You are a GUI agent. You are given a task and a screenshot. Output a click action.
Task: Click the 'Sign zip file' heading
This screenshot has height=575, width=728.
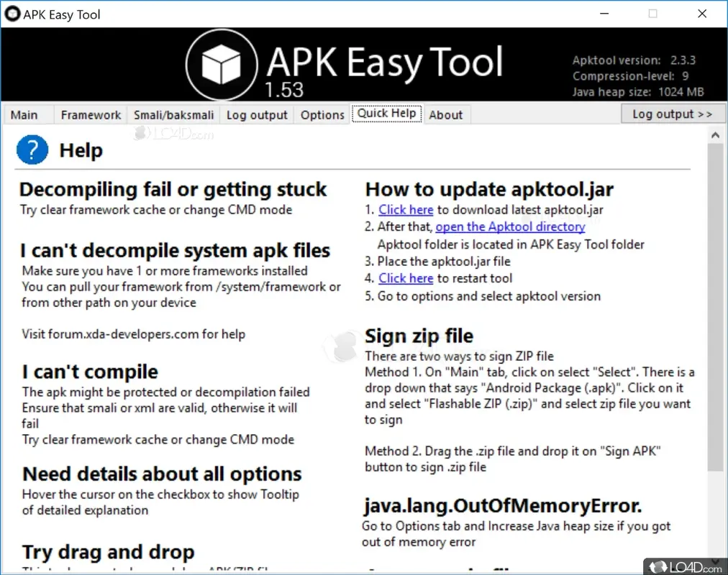pos(419,336)
